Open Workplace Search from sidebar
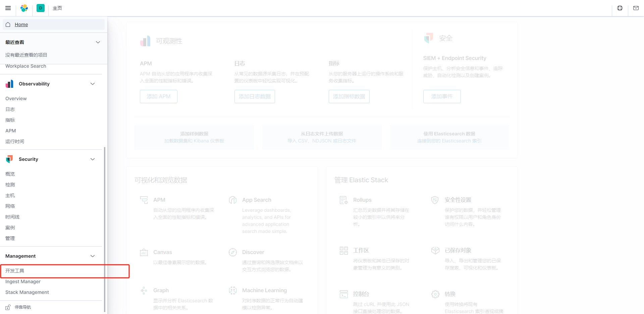The image size is (644, 314). pyautogui.click(x=26, y=66)
